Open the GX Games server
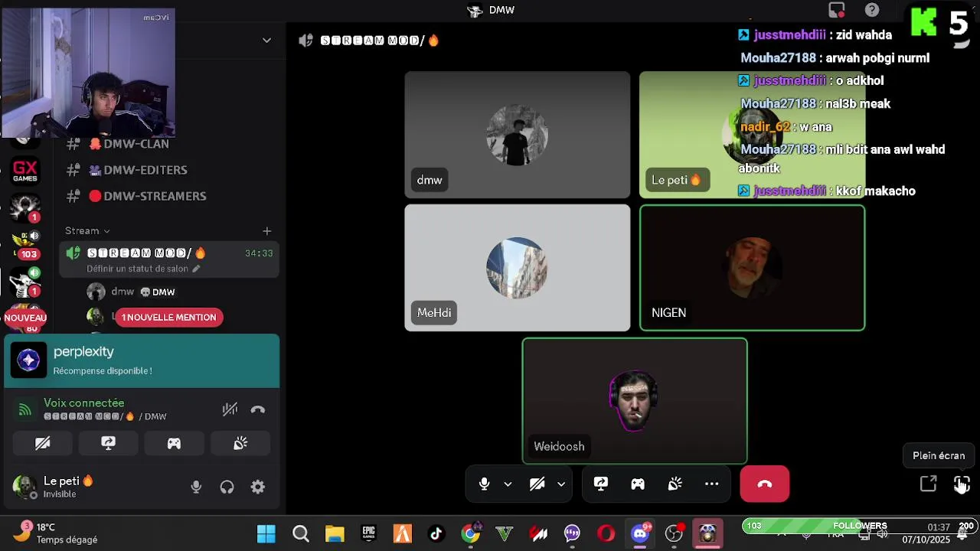The image size is (980, 551). tap(24, 170)
